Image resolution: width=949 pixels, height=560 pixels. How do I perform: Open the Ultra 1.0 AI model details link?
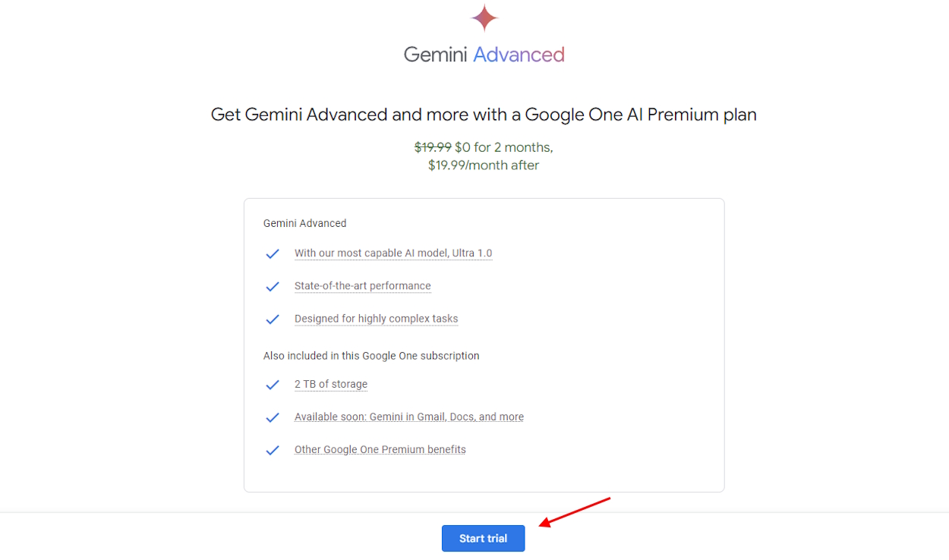[x=393, y=253]
